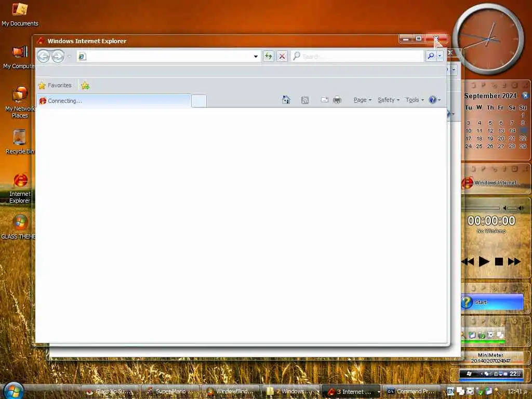Stop loading with the red X icon
This screenshot has width=532, height=399.
click(282, 56)
